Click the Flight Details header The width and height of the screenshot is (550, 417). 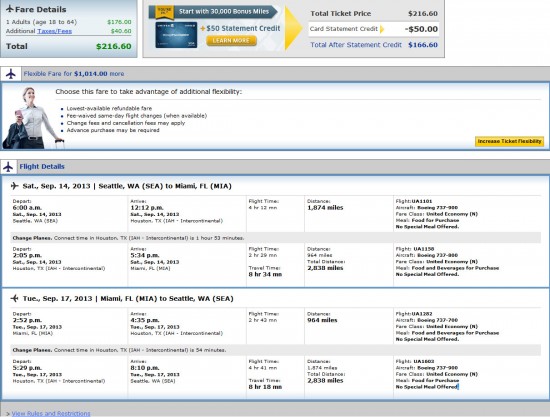coord(42,167)
